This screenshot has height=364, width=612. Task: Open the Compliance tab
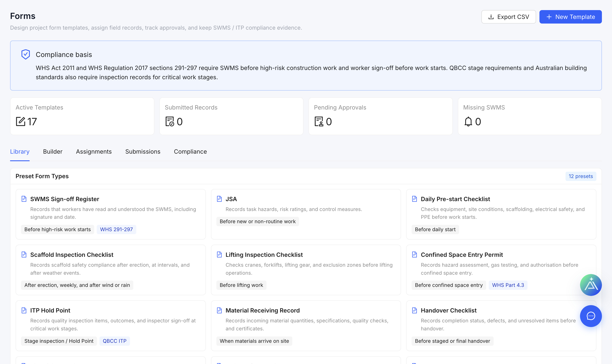point(190,152)
